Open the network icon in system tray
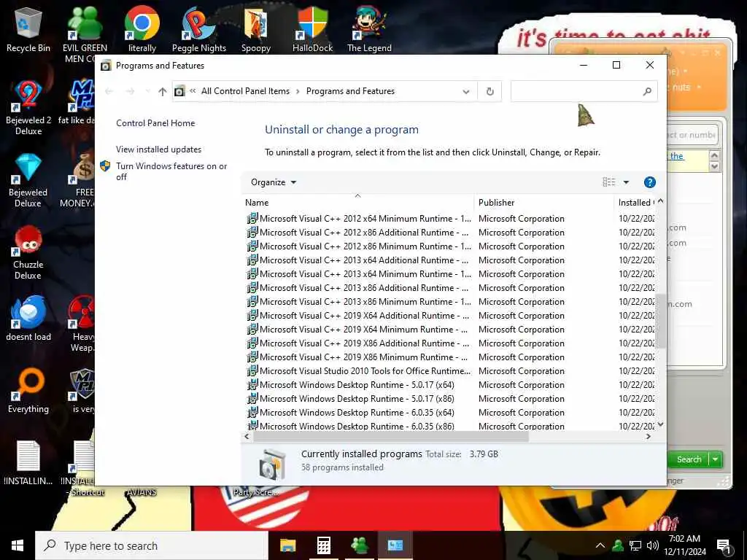Image resolution: width=747 pixels, height=560 pixels. [x=635, y=545]
